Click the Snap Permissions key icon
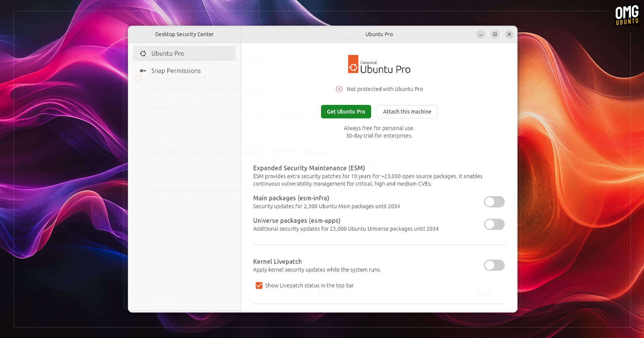This screenshot has width=644, height=338. [x=143, y=71]
